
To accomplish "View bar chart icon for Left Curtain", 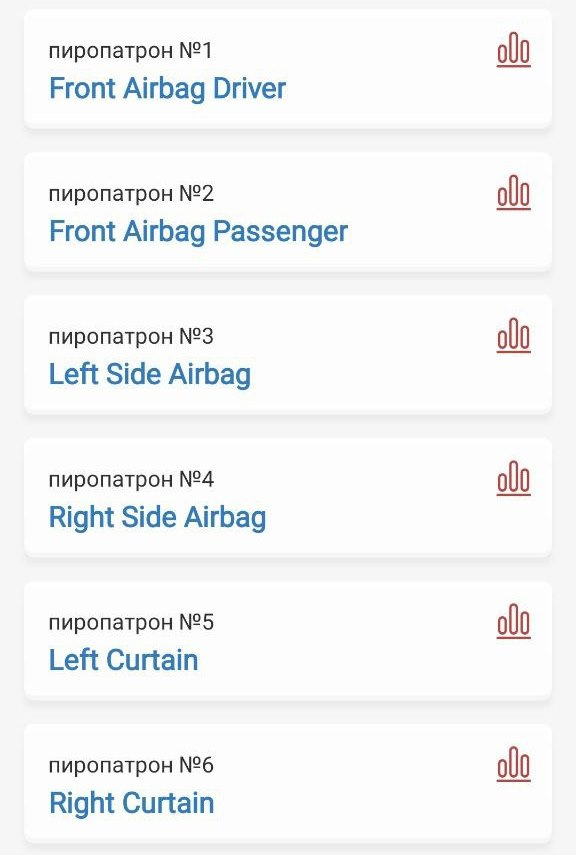I will pos(513,622).
